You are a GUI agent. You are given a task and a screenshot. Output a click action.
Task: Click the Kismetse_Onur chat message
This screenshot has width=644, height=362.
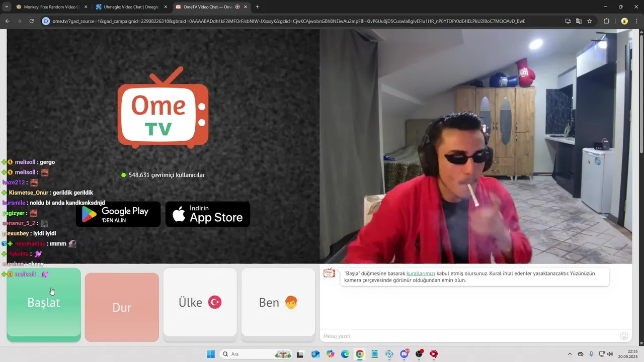pos(47,193)
